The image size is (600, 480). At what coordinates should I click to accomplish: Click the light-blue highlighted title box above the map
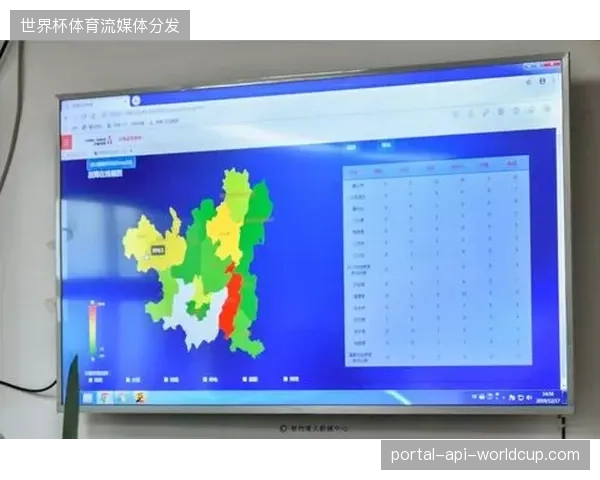pyautogui.click(x=111, y=163)
